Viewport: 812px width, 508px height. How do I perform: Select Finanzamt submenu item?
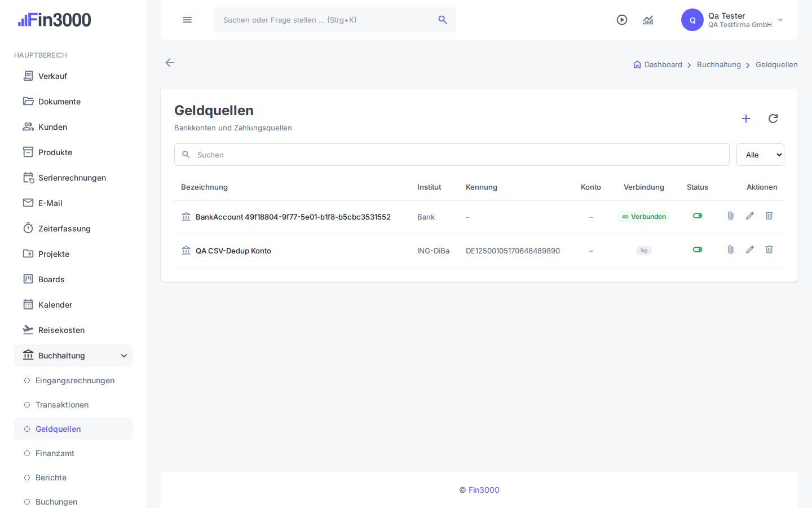[x=73, y=453]
